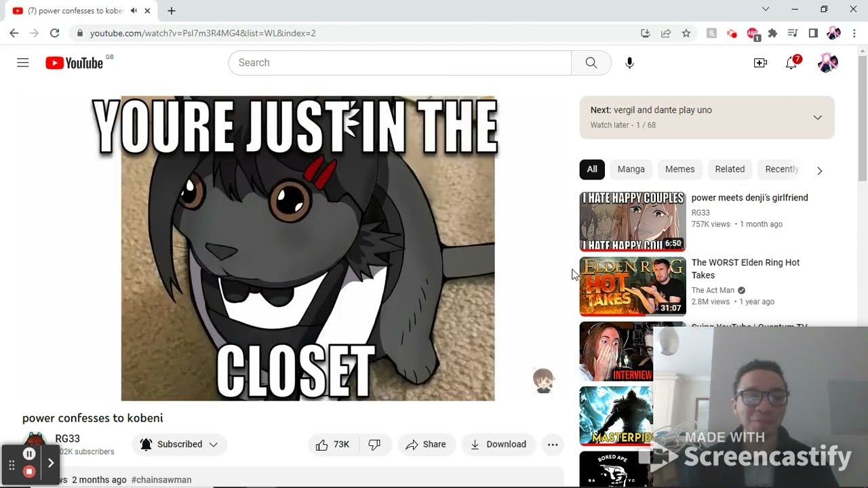
Task: Open 'power meets denji's girlfriend' video title
Action: tap(750, 198)
